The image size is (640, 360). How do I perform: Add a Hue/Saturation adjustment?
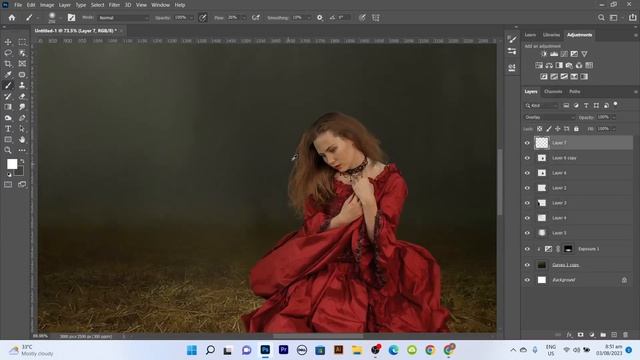539,65
